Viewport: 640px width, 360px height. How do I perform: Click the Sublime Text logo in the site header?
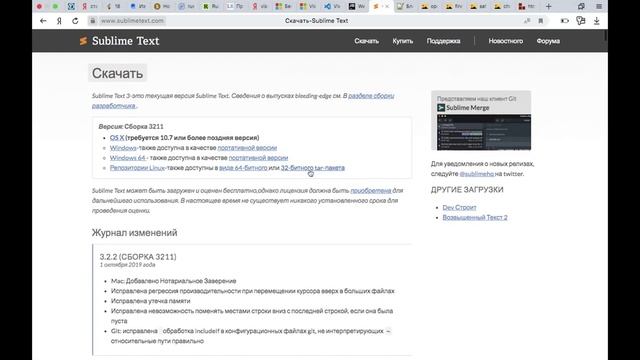[x=119, y=41]
